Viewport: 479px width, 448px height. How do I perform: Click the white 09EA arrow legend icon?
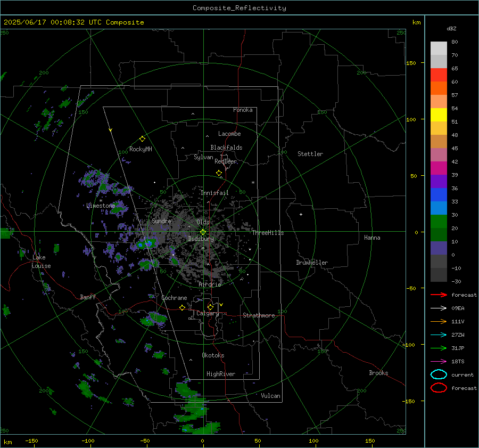(x=439, y=308)
